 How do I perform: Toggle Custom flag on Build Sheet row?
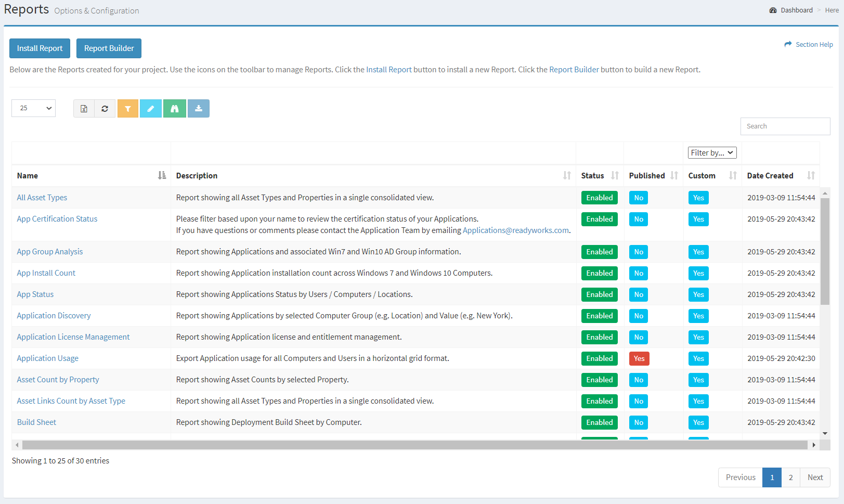698,422
